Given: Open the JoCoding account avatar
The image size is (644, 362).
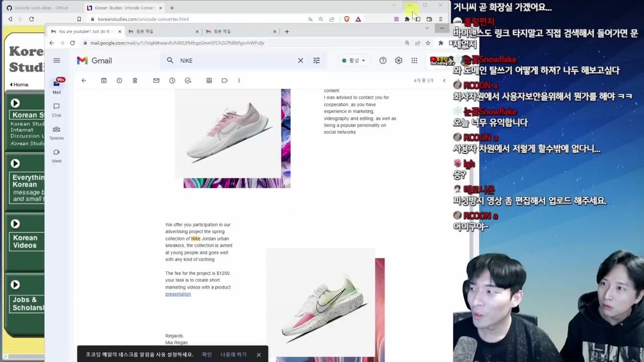Looking at the screenshot, I should click(x=441, y=60).
